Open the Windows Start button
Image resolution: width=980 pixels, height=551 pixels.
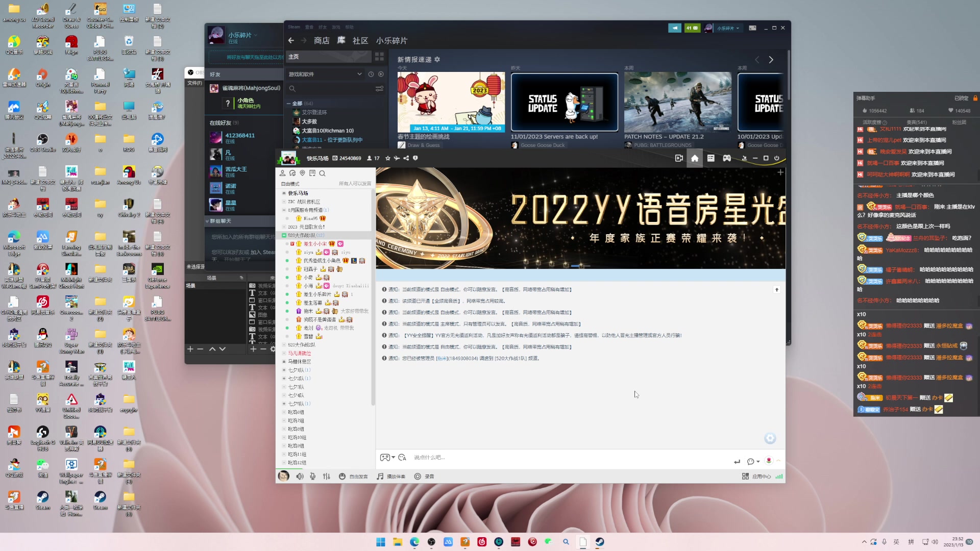(x=381, y=542)
